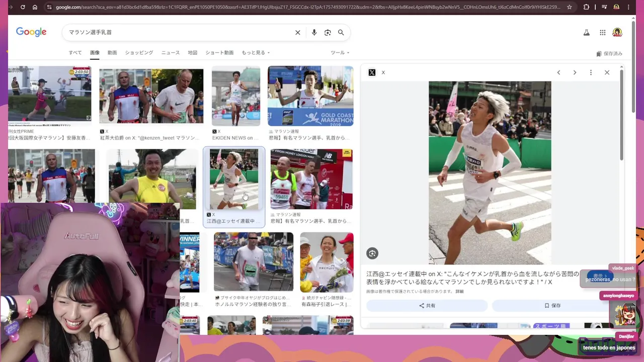Click the 保存 save button
This screenshot has height=362, width=644.
point(552,306)
